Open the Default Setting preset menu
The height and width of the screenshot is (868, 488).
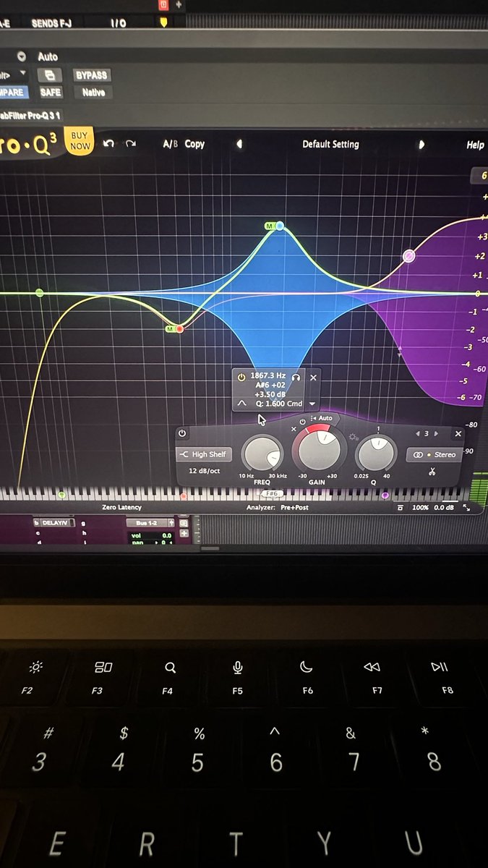[330, 144]
